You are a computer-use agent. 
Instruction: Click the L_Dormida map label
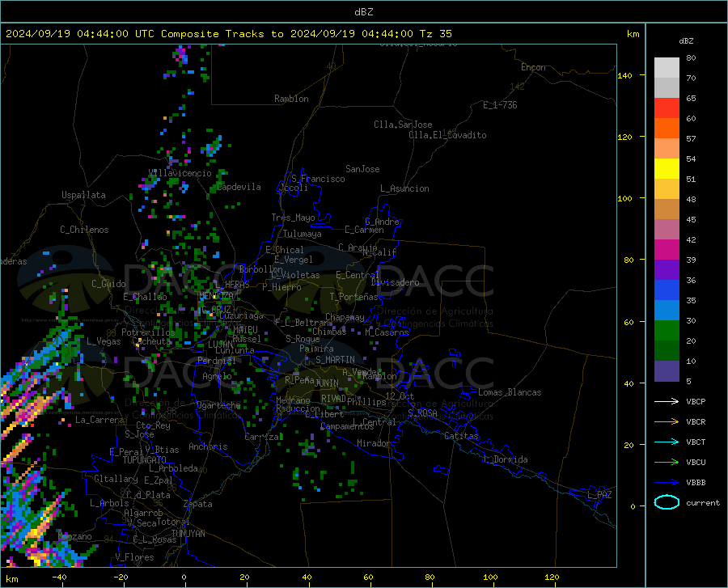pos(506,459)
